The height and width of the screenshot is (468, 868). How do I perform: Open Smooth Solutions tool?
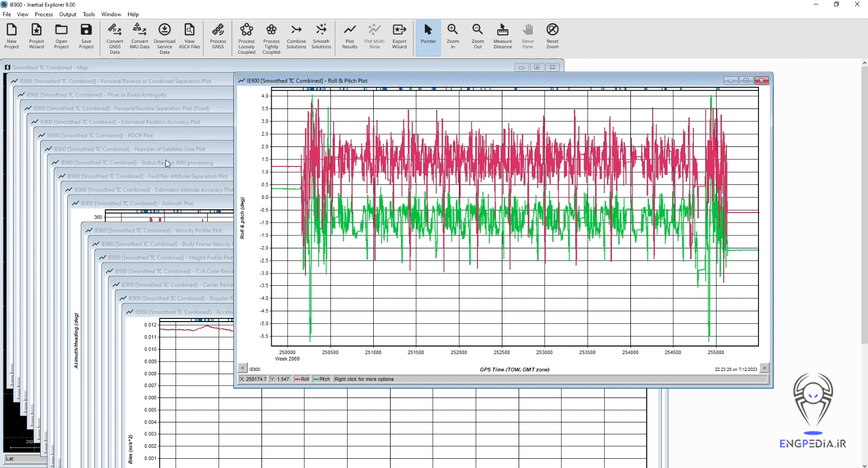click(321, 37)
